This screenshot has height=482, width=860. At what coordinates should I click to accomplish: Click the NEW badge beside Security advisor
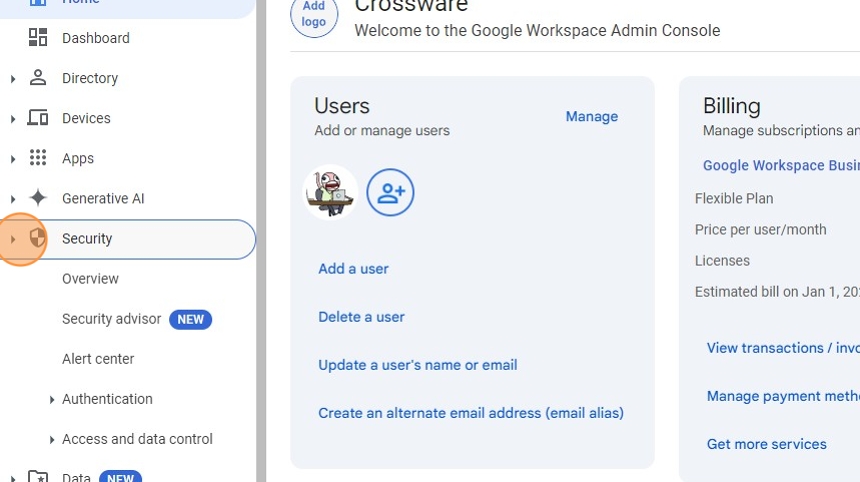(190, 319)
